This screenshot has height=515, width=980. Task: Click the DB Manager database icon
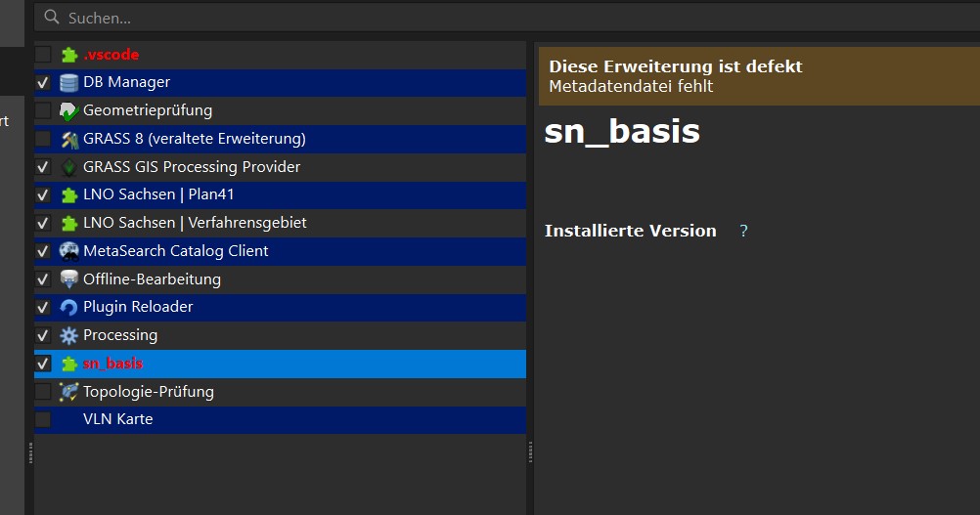tap(68, 83)
